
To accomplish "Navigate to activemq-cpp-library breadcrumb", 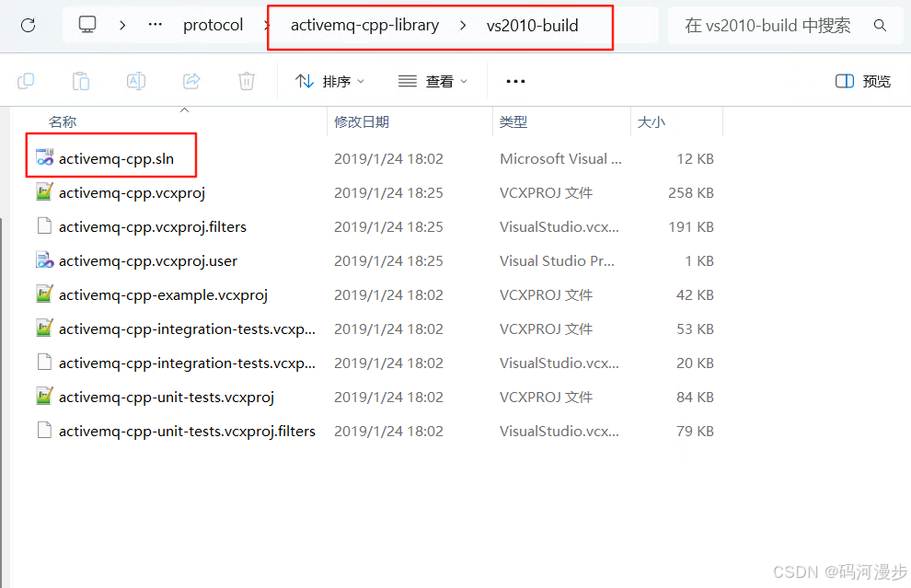I will coord(365,25).
